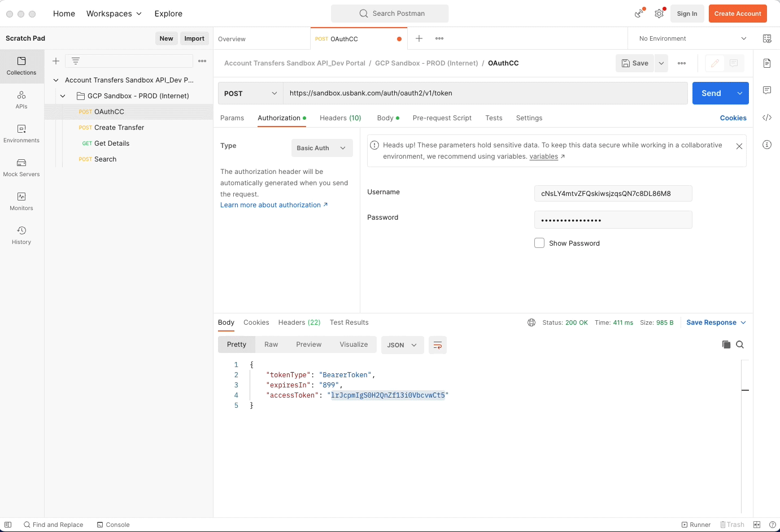The width and height of the screenshot is (780, 532).
Task: Open the No Environment selector
Action: (x=692, y=38)
